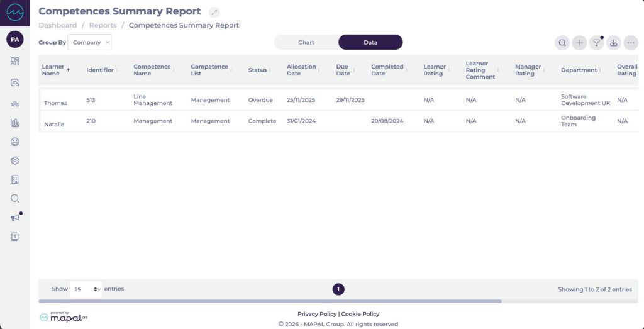Go to Dashboard in the breadcrumb
The width and height of the screenshot is (644, 329).
[x=57, y=25]
